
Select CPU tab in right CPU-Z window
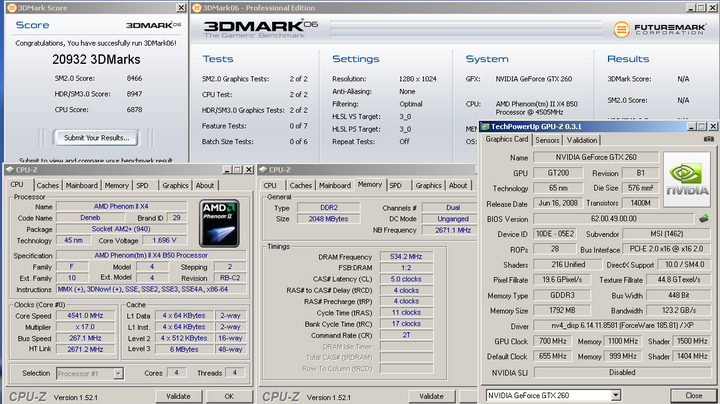pyautogui.click(x=270, y=185)
